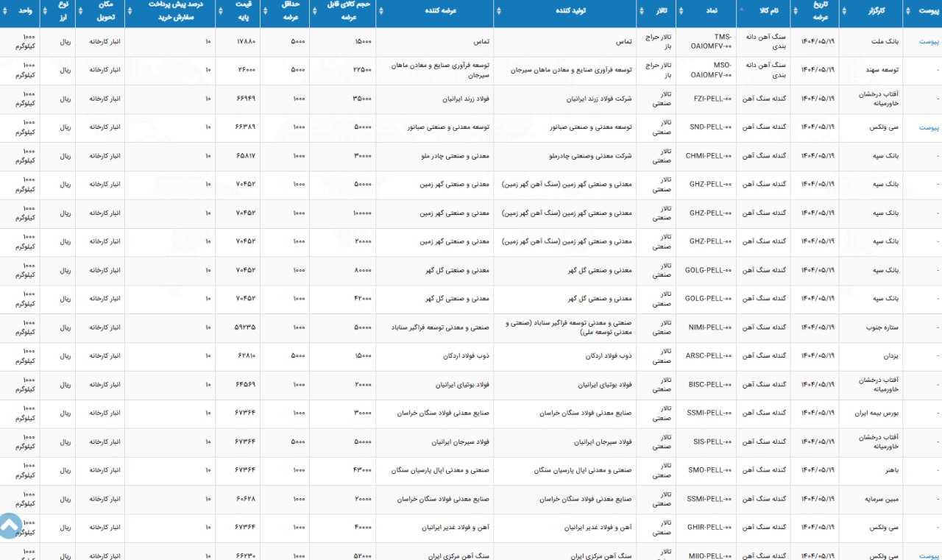Select symbol BISC-PELL-00
This screenshot has width=942, height=560.
pyautogui.click(x=711, y=384)
